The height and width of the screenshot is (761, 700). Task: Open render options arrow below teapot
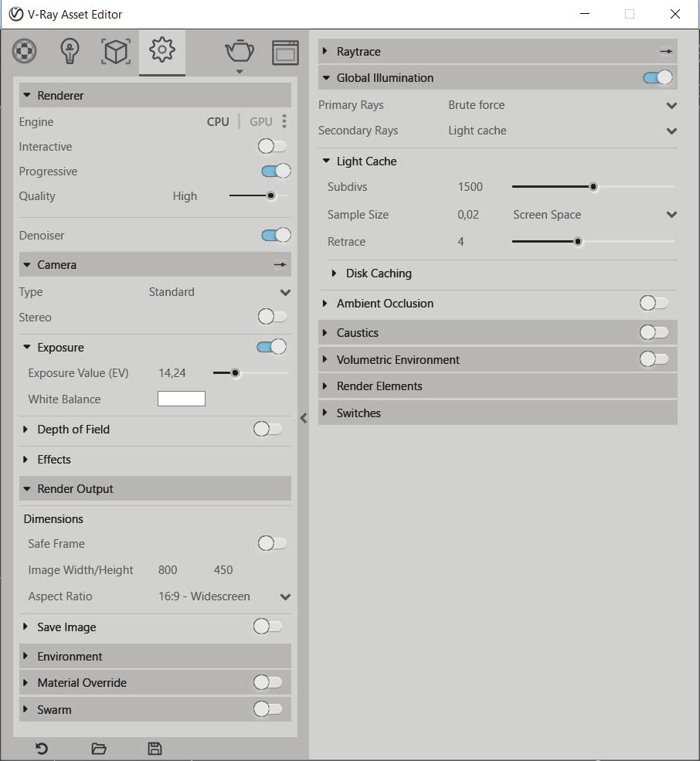240,71
